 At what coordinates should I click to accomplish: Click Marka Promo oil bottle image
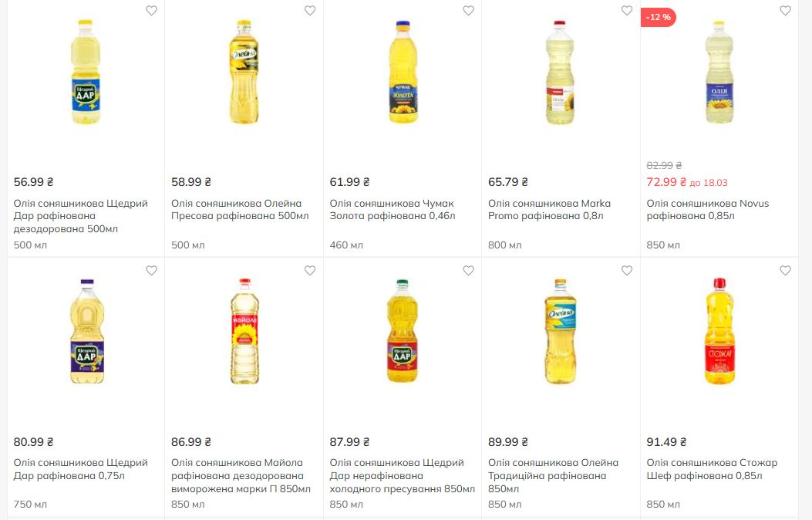tap(560, 73)
